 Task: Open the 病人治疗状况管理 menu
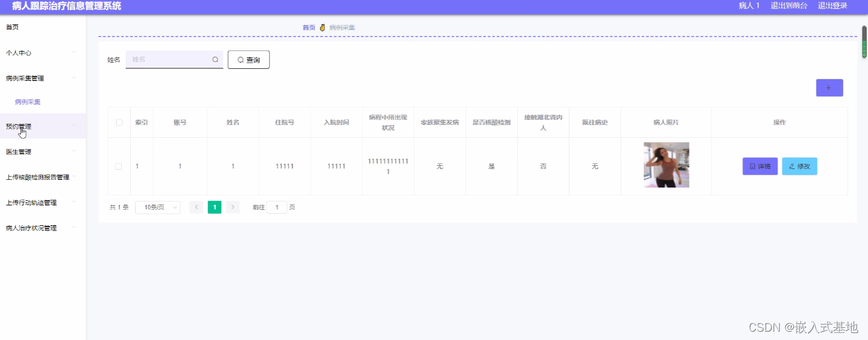[x=43, y=228]
